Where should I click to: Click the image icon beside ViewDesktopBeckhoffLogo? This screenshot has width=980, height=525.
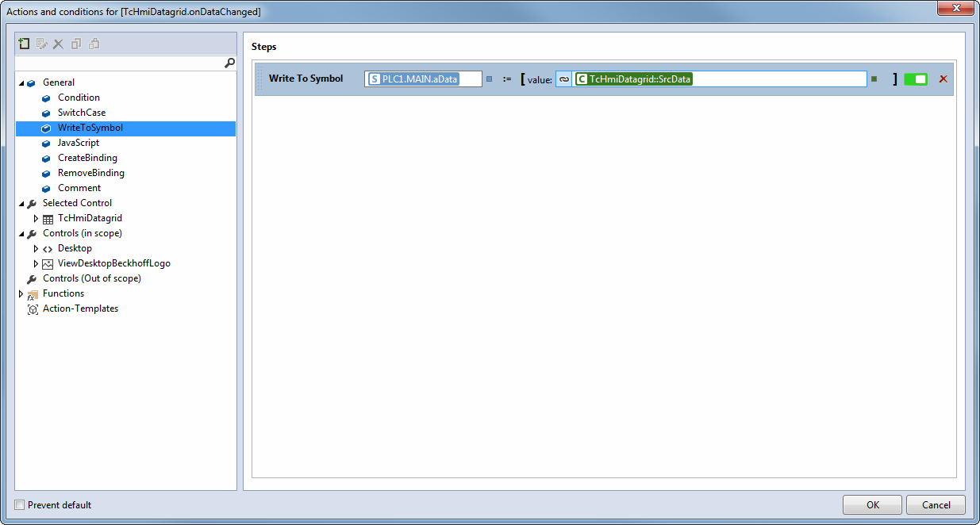coord(48,263)
